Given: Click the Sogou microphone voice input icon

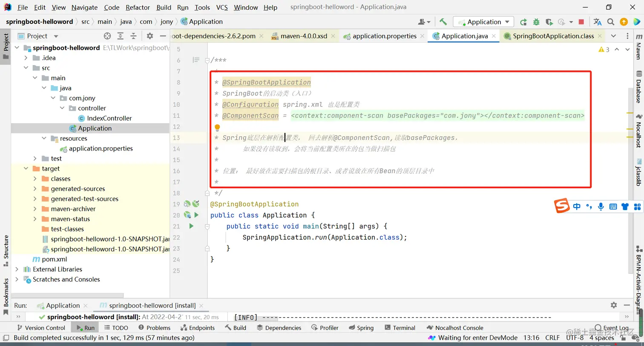Looking at the screenshot, I should click(x=601, y=207).
